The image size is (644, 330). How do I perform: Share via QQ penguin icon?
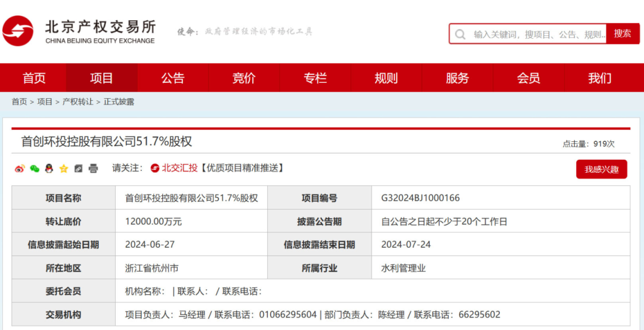tap(49, 169)
